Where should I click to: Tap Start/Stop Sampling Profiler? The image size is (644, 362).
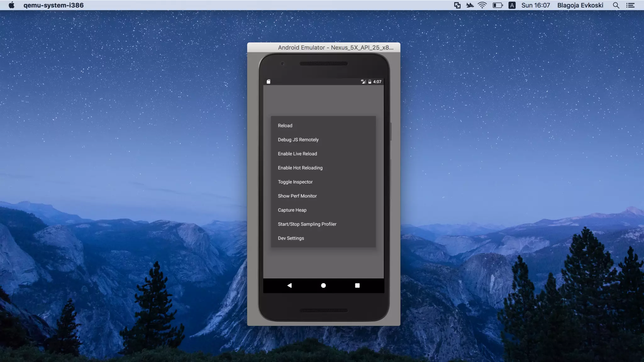coord(307,224)
